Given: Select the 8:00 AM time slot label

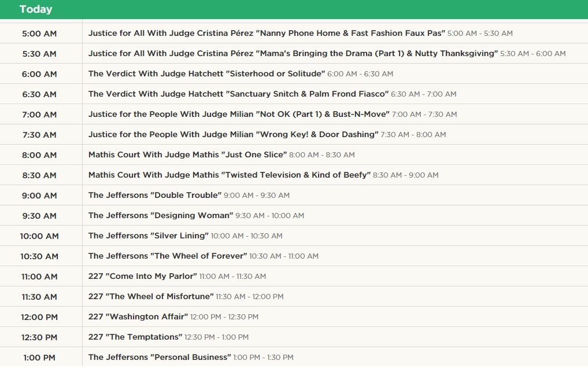Looking at the screenshot, I should 39,155.
